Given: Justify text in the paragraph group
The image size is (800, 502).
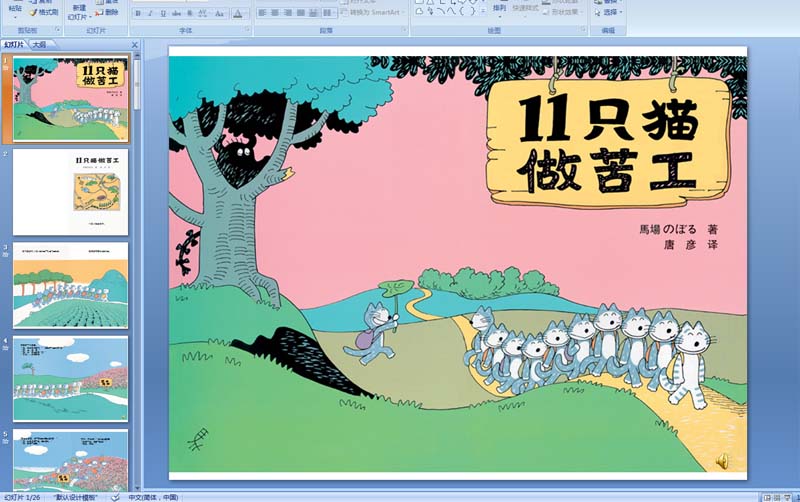Looking at the screenshot, I should (x=301, y=13).
